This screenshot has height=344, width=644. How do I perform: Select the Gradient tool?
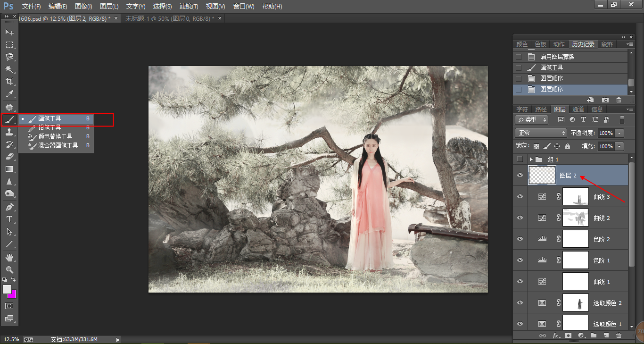9,169
